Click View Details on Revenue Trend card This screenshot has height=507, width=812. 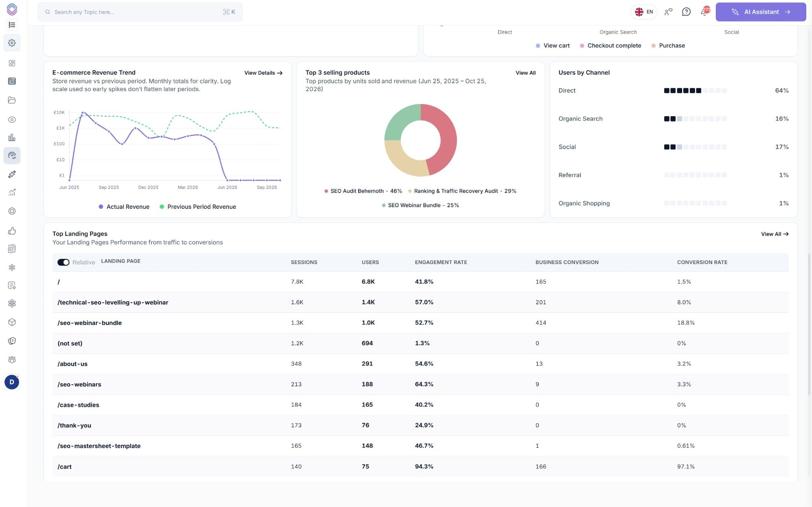pos(263,73)
